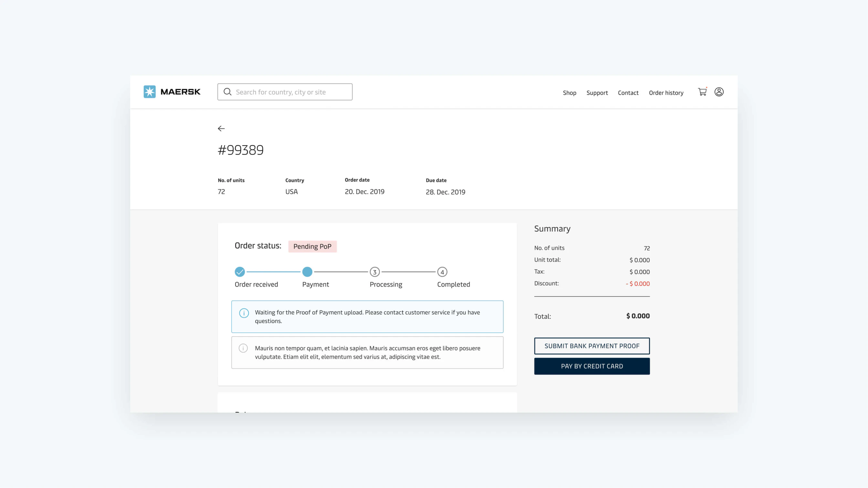868x488 pixels.
Task: Click the Order received step label
Action: (x=256, y=284)
